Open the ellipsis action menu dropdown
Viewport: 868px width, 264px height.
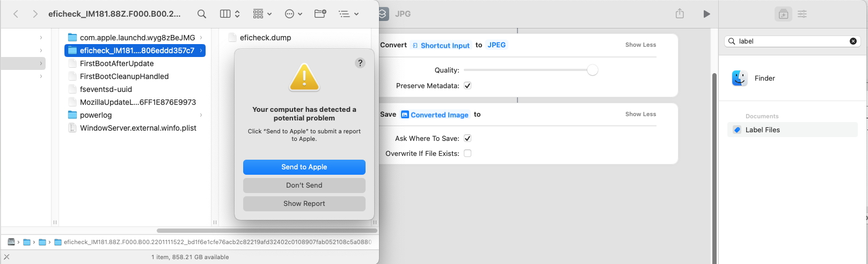coord(293,14)
